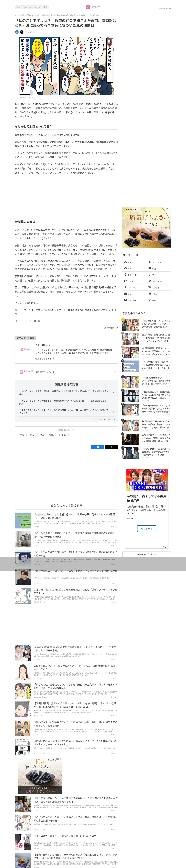Click the external-link icon beside 元記事で読む

point(117,328)
